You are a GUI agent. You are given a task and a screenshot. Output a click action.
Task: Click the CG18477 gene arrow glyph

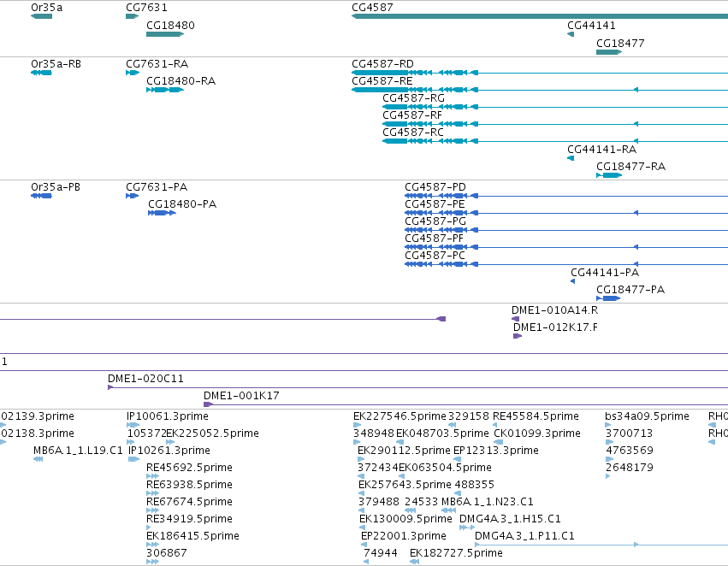609,52
